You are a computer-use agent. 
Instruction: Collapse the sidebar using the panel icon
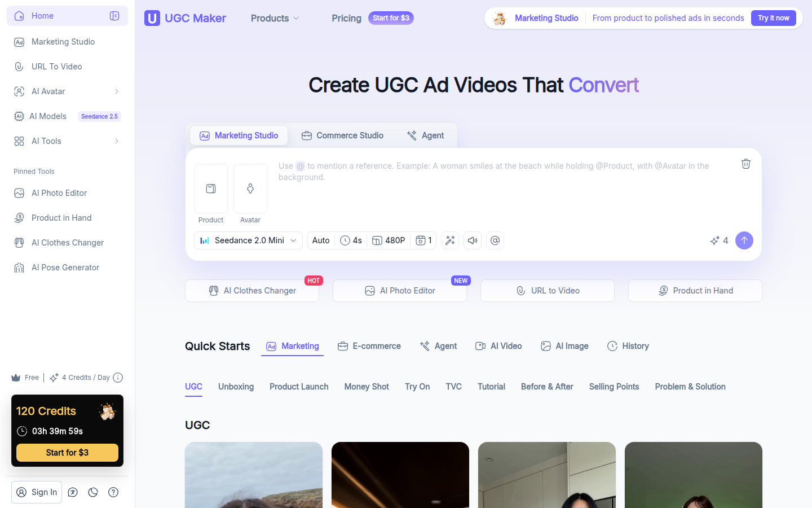point(114,16)
